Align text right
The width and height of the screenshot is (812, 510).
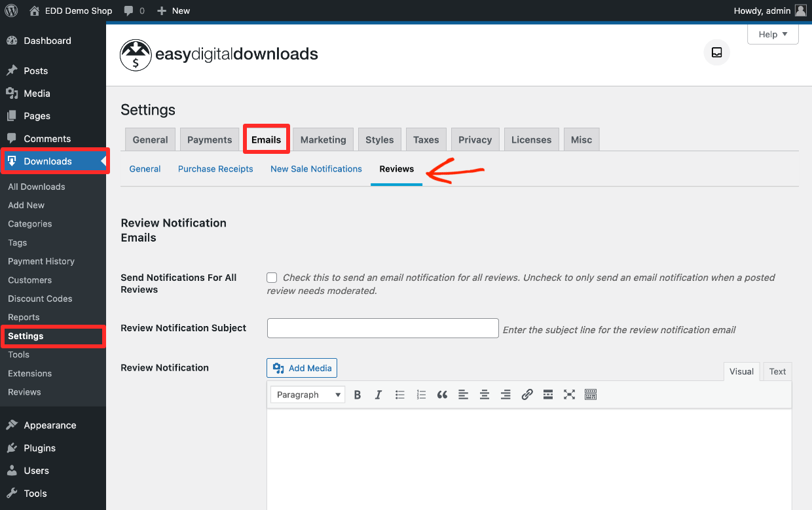coord(506,395)
